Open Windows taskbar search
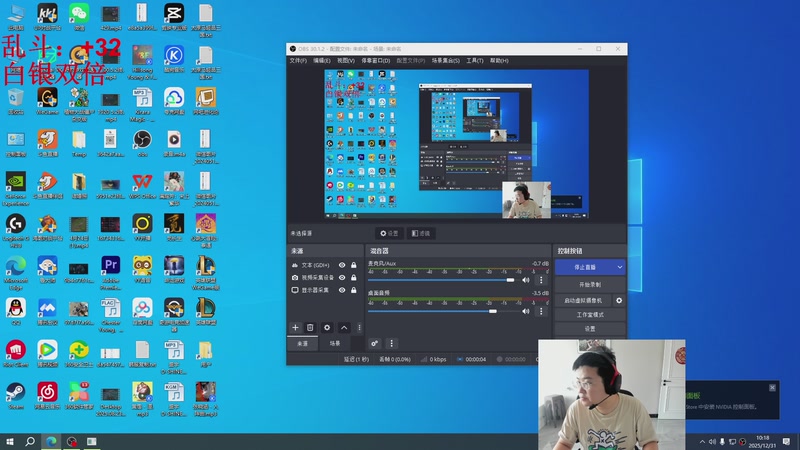 coord(30,441)
